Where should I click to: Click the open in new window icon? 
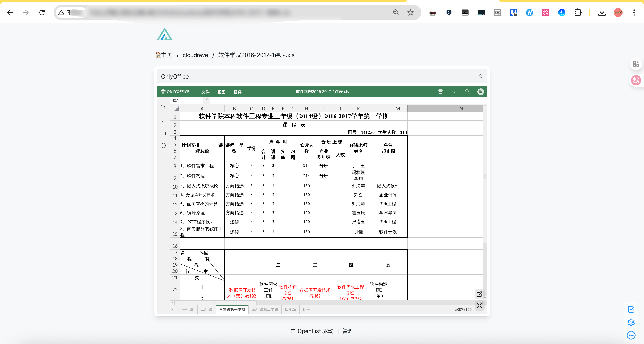[x=479, y=294]
